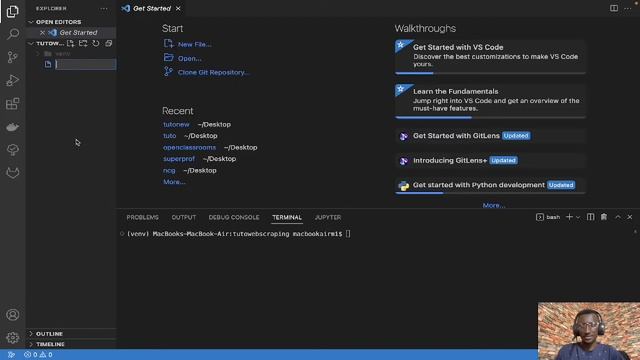Switch to the Debug Console tab
The width and height of the screenshot is (640, 360).
pyautogui.click(x=234, y=218)
